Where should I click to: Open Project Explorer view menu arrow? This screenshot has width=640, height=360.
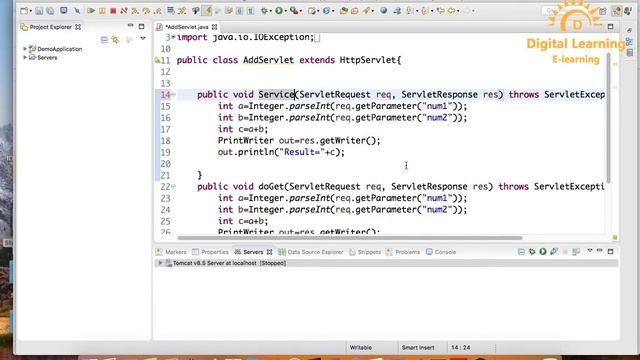click(143, 39)
